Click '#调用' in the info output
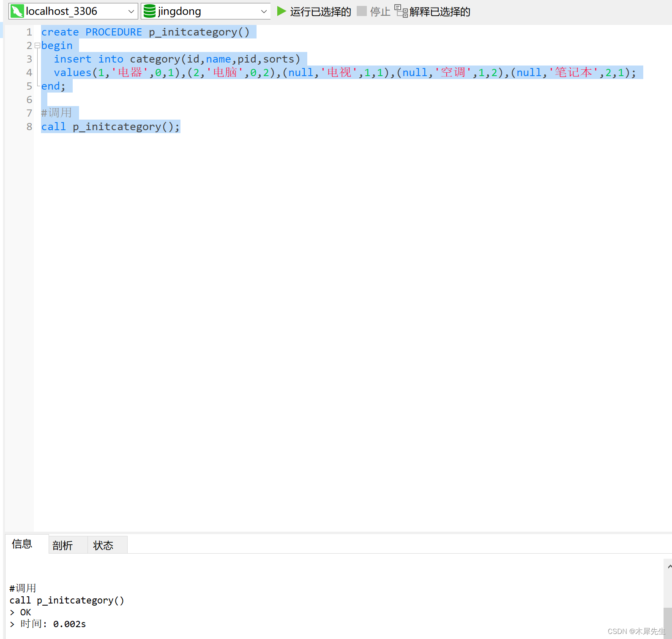The height and width of the screenshot is (639, 672). pos(23,588)
